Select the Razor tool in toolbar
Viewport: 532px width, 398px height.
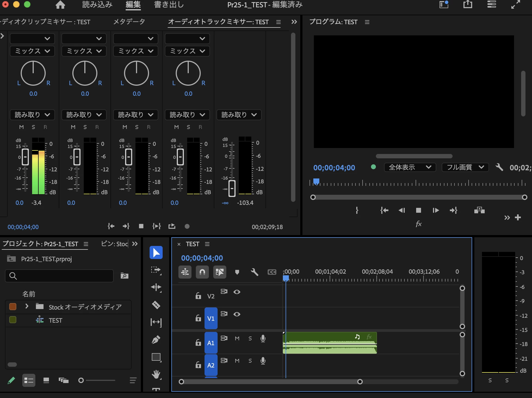(x=156, y=305)
